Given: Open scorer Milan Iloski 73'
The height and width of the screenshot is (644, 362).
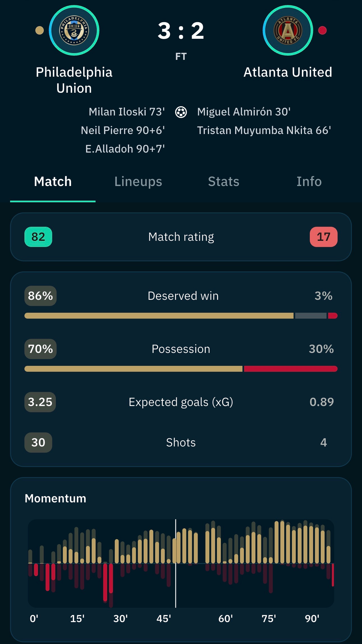Looking at the screenshot, I should (x=127, y=112).
